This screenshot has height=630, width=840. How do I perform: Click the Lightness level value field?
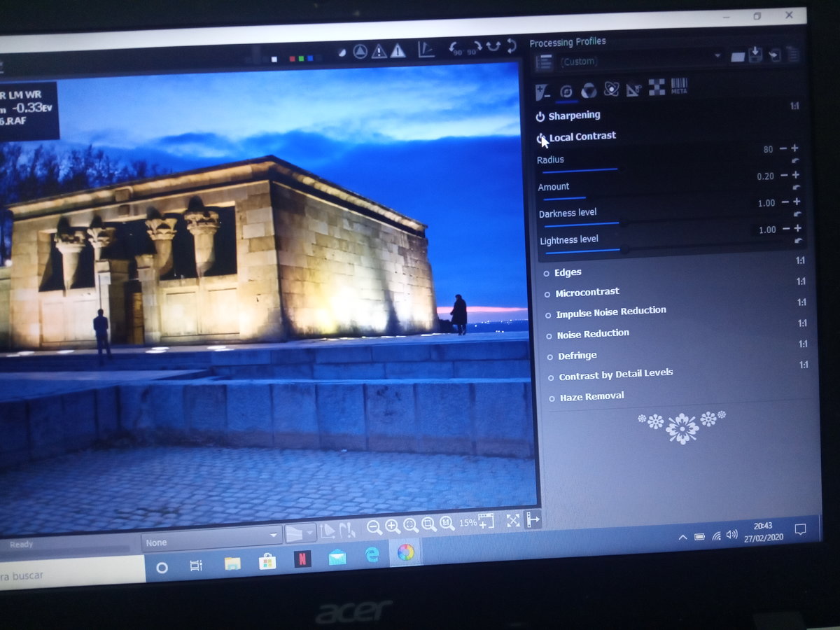(767, 230)
